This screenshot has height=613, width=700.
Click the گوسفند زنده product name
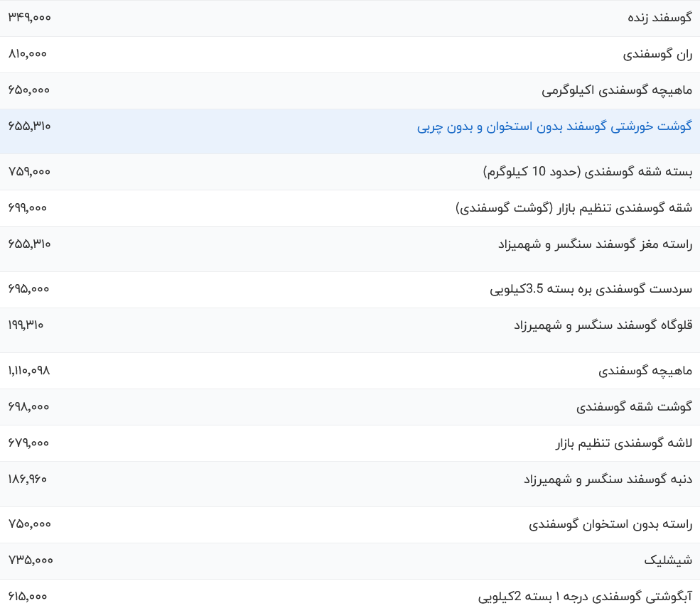(x=659, y=18)
